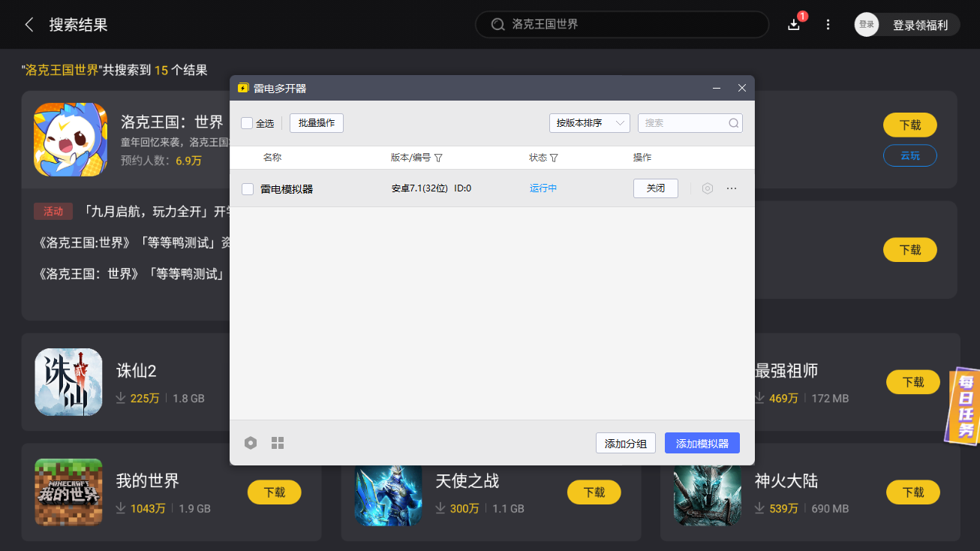Click the 雷电模拟器 instance name
The image size is (980, 551).
coord(287,189)
